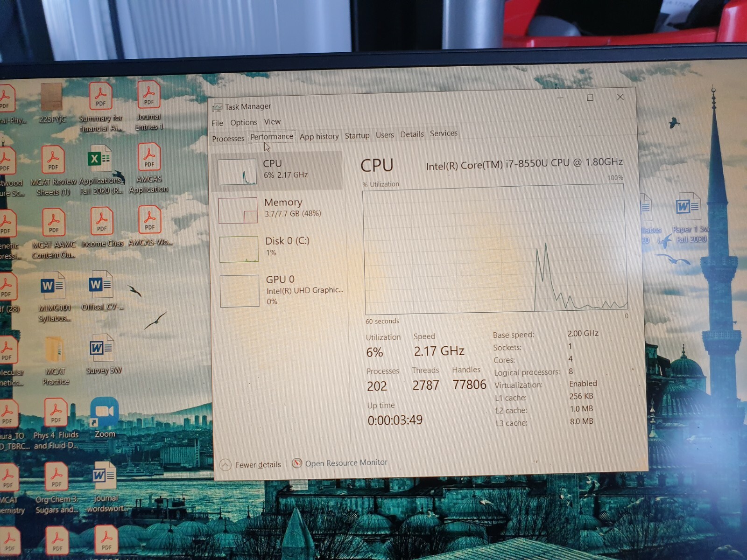Open the Offical CV Word document
Image resolution: width=747 pixels, height=560 pixels.
pyautogui.click(x=102, y=291)
